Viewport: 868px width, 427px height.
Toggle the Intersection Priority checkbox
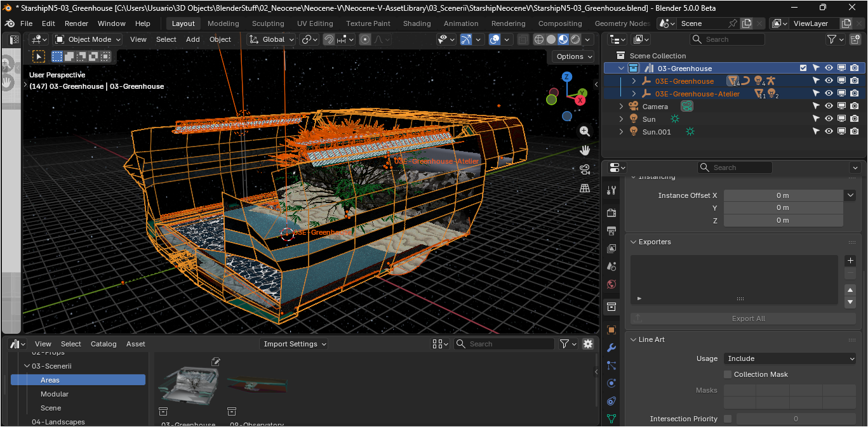728,419
